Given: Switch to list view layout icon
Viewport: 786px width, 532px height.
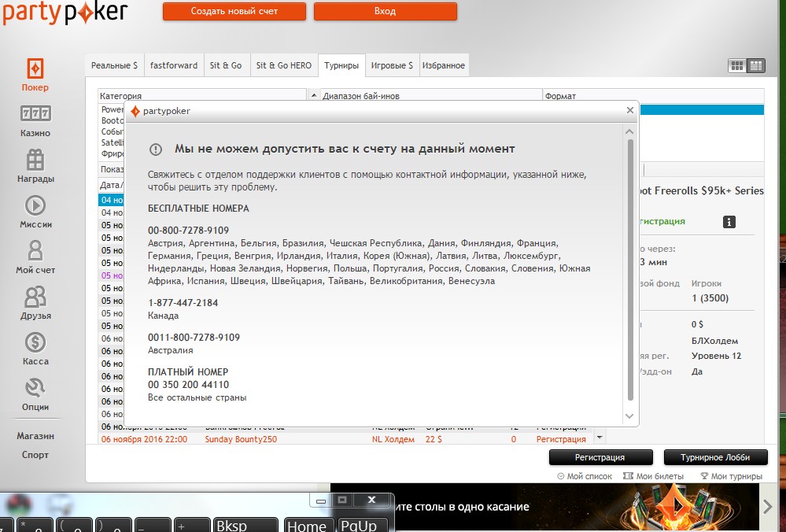Looking at the screenshot, I should (756, 65).
